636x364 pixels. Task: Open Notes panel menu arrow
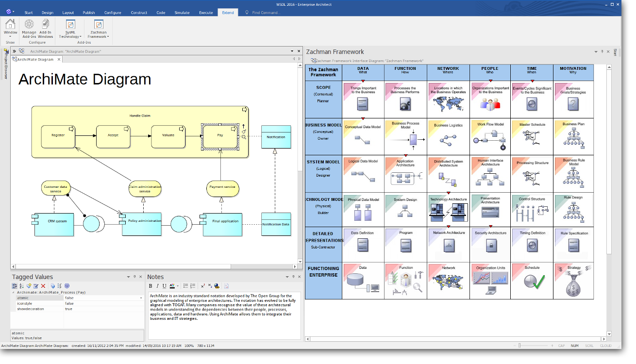pos(287,277)
